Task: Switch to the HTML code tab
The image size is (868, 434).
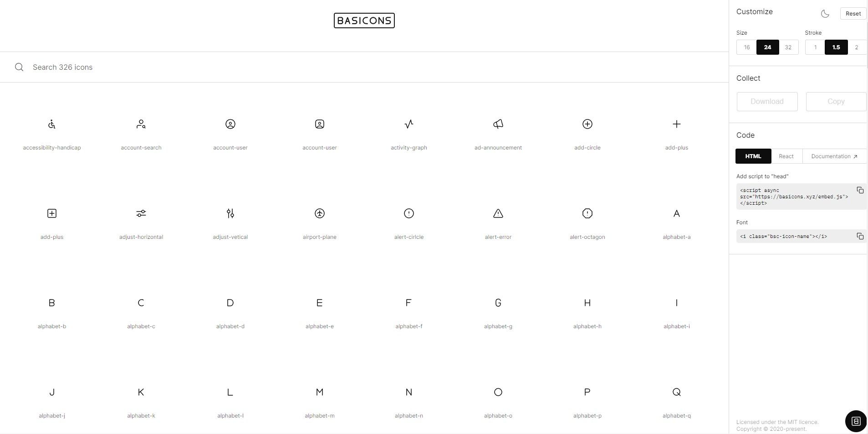Action: point(753,156)
